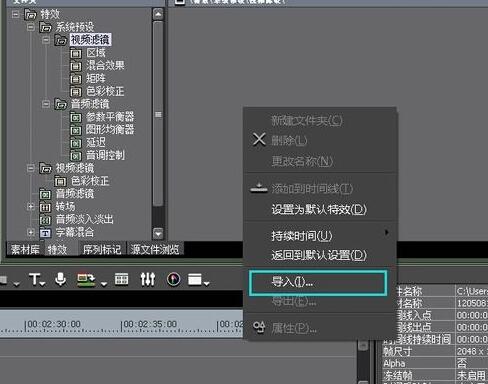Click the green track-insert mode icon
Image resolution: width=488 pixels, height=384 pixels.
86,280
